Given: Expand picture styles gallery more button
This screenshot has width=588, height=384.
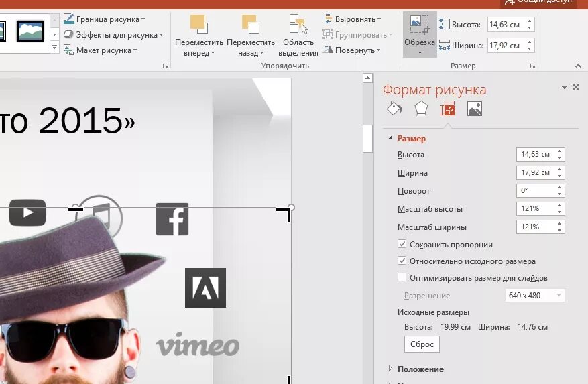Looking at the screenshot, I should (55, 48).
